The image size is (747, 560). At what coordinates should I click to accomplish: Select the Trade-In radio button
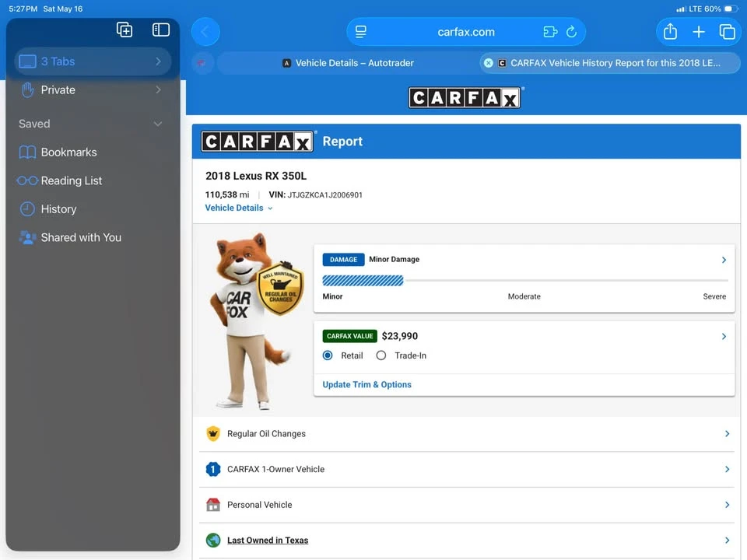(381, 355)
